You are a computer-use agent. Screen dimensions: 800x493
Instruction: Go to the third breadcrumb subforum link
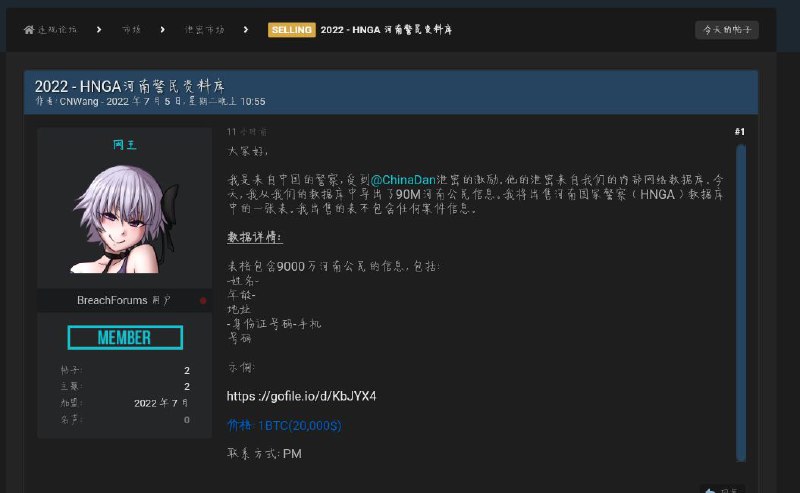point(205,30)
